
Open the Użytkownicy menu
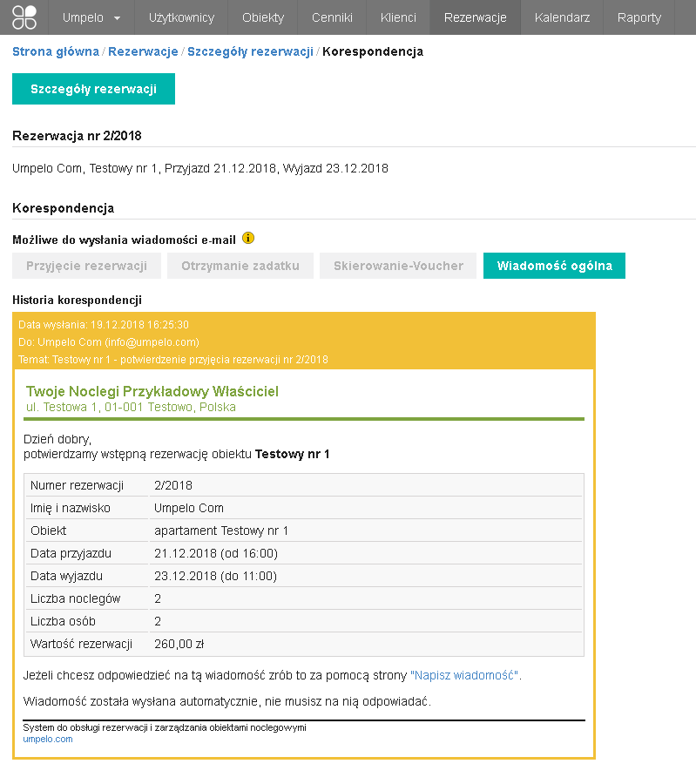[x=181, y=17]
